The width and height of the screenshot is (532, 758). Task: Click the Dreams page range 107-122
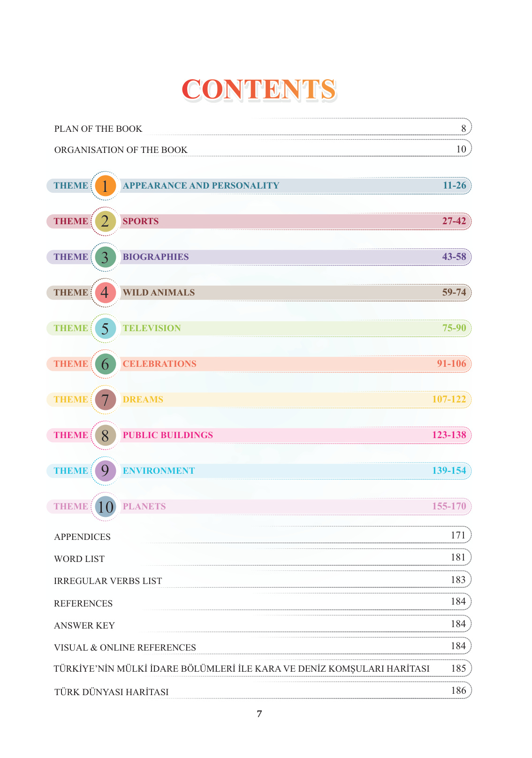(x=449, y=400)
